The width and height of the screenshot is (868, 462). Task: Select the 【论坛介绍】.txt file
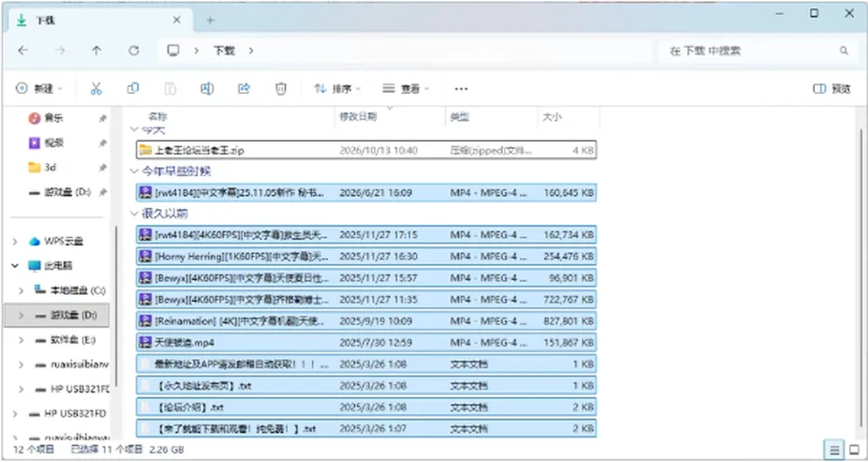[366, 407]
